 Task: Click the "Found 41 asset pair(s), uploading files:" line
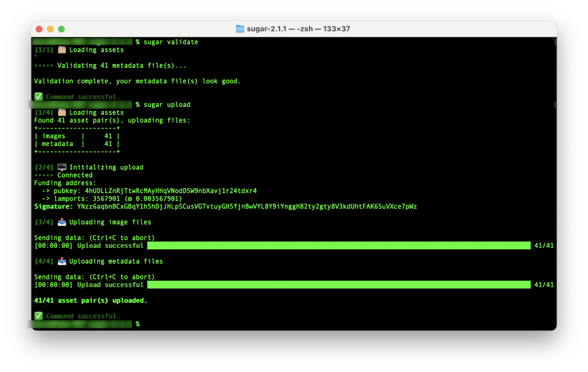[x=112, y=121]
